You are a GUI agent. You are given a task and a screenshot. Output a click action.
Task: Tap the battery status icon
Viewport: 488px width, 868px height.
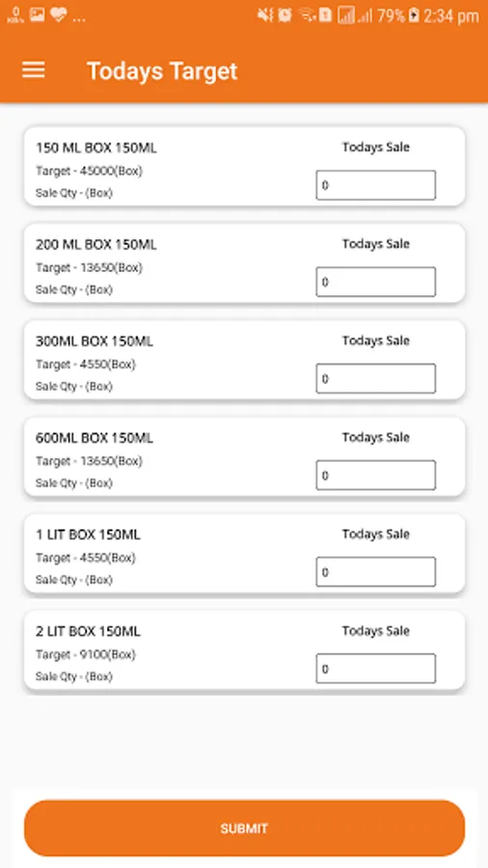click(414, 15)
